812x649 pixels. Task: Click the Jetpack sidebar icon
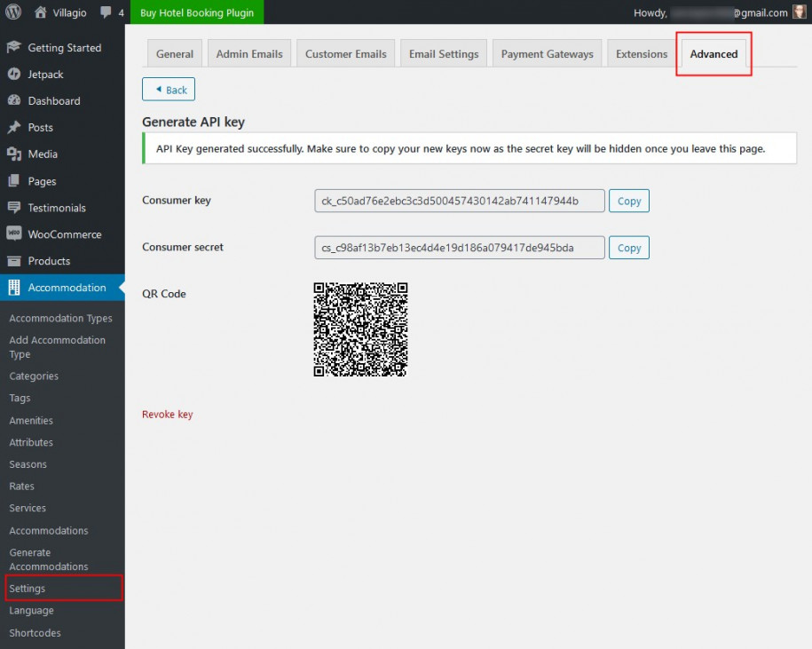point(14,75)
